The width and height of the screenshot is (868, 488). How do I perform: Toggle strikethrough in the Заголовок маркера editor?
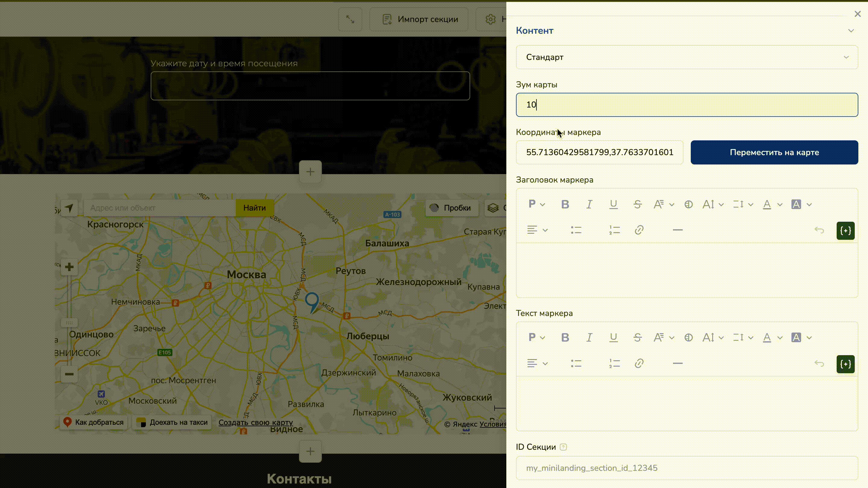point(637,204)
